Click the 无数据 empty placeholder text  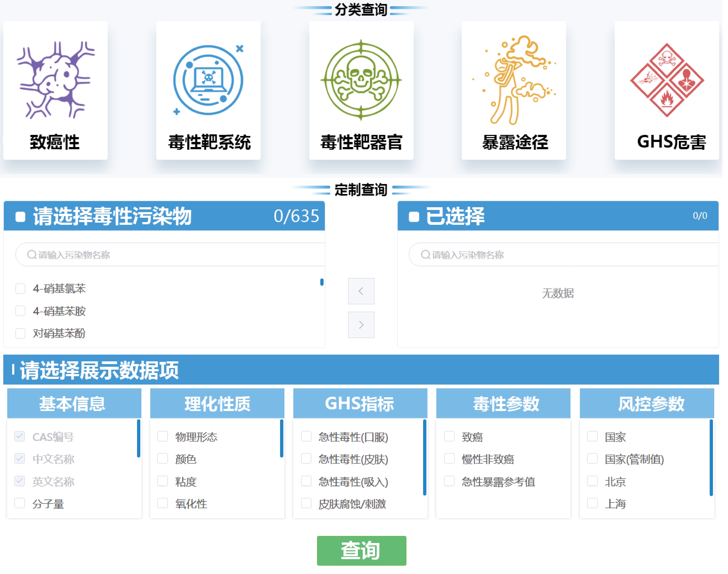pyautogui.click(x=558, y=293)
